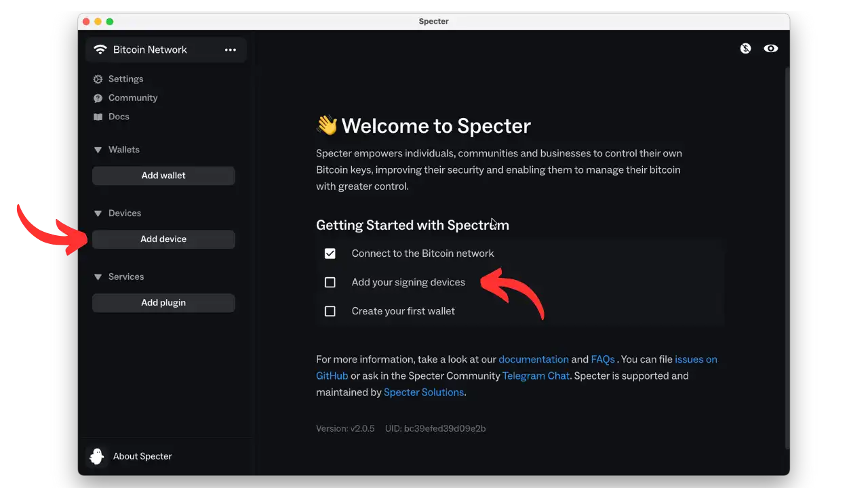Click the Devices section heading

tap(125, 213)
